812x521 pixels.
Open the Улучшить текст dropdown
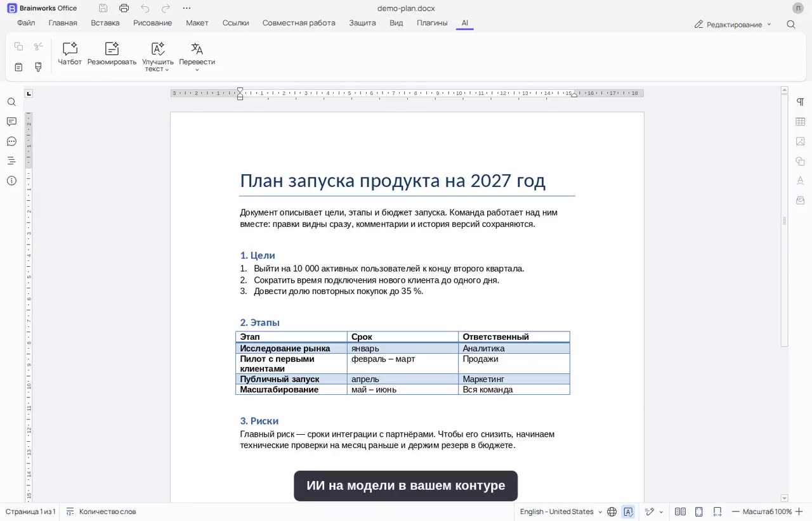click(x=158, y=57)
